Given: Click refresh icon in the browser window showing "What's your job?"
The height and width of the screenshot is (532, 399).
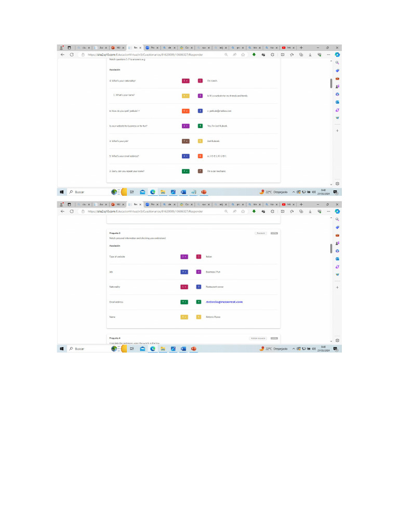Looking at the screenshot, I should [x=72, y=55].
